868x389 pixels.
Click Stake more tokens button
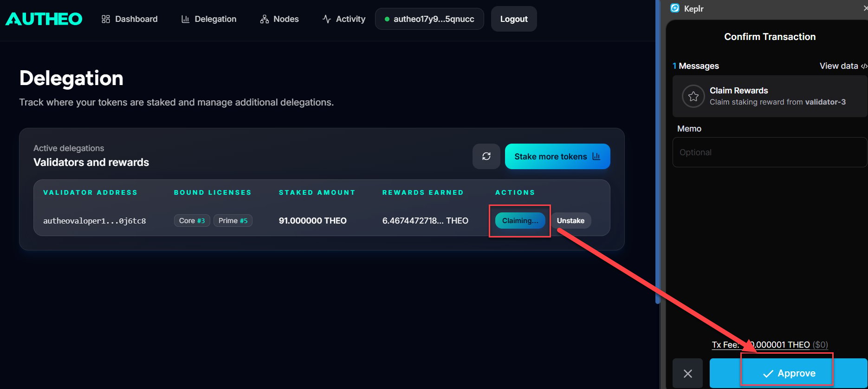point(557,156)
